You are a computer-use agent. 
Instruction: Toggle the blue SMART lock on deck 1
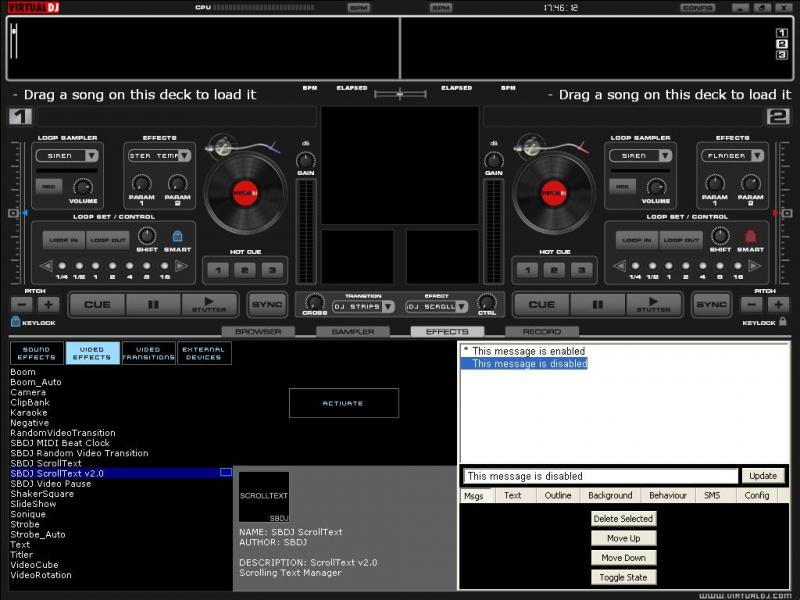(177, 236)
